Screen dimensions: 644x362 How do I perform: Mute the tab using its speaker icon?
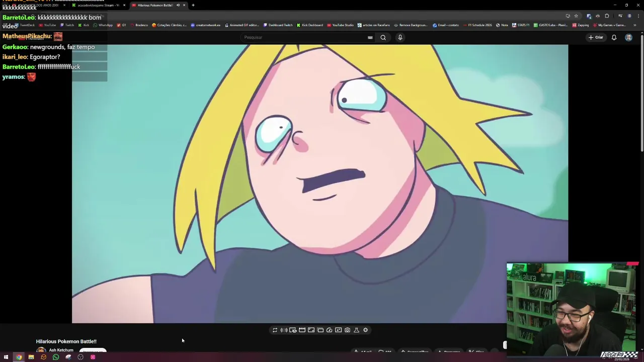click(x=178, y=5)
